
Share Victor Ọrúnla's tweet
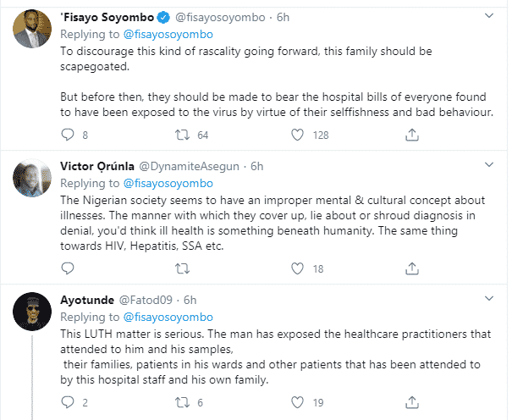pyautogui.click(x=411, y=269)
